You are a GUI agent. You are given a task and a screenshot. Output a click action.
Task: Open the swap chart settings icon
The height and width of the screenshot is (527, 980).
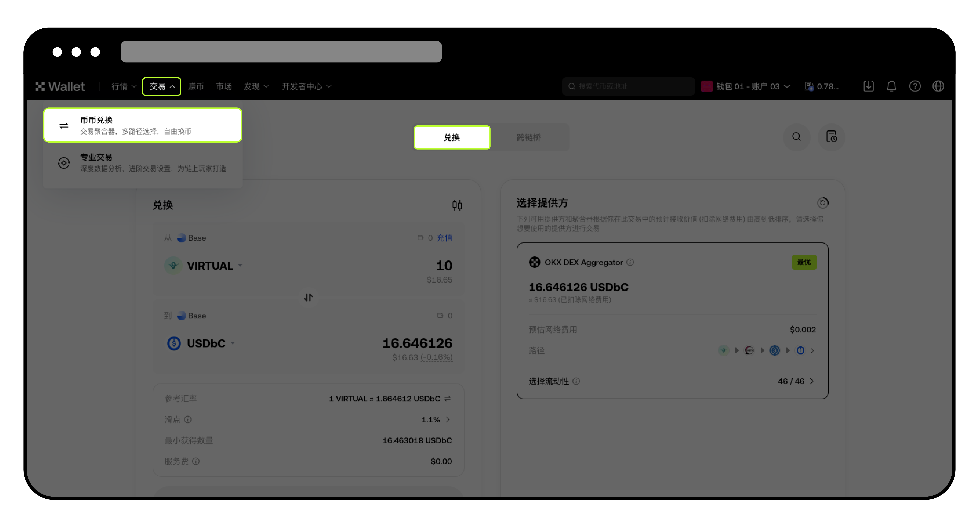click(x=457, y=206)
